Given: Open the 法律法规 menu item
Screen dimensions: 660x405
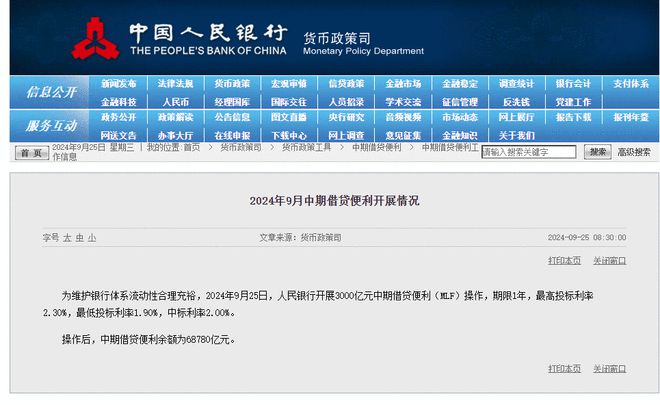Looking at the screenshot, I should pyautogui.click(x=176, y=84).
